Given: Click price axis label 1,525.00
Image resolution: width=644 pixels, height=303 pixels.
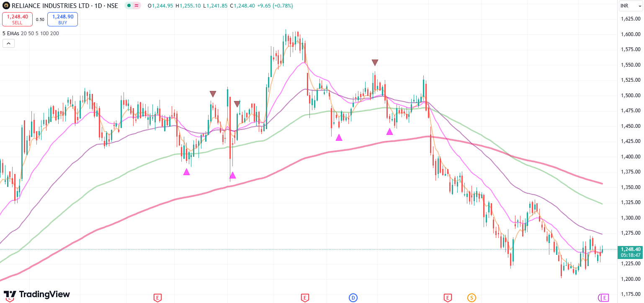Looking at the screenshot, I should tap(630, 80).
